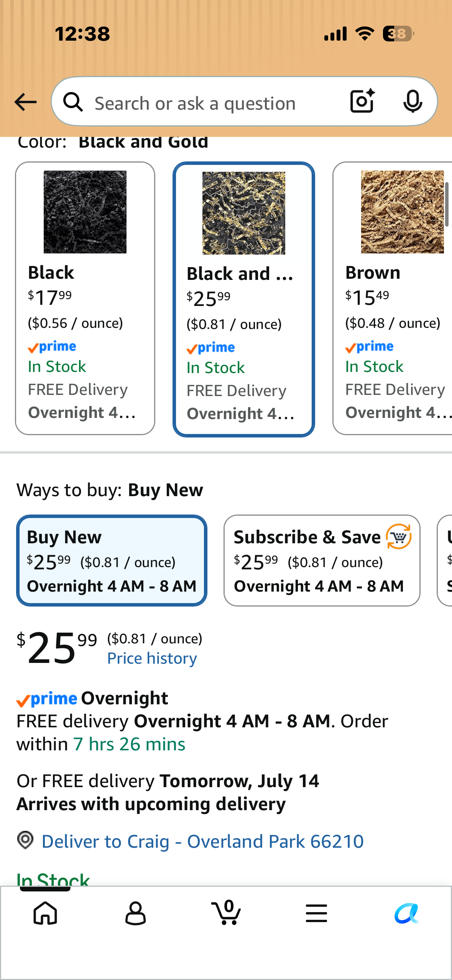Viewport: 452px width, 980px height.
Task: Open the shopping cart icon
Action: (226, 912)
